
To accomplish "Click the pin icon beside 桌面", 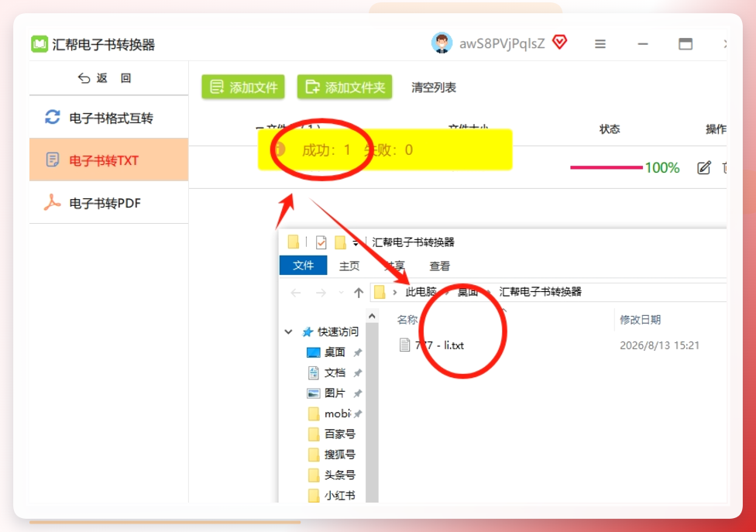I will [x=357, y=353].
